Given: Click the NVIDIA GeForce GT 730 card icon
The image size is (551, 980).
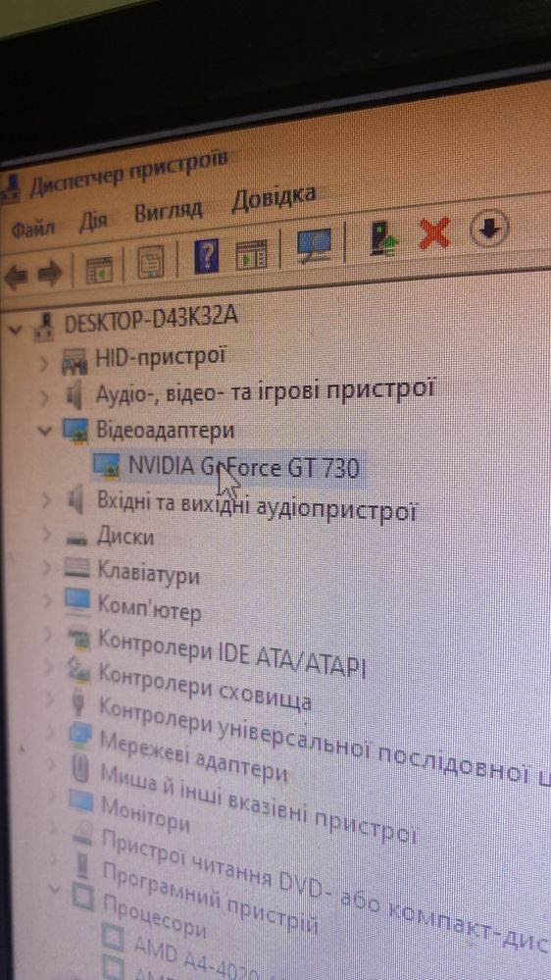Looking at the screenshot, I should [106, 464].
